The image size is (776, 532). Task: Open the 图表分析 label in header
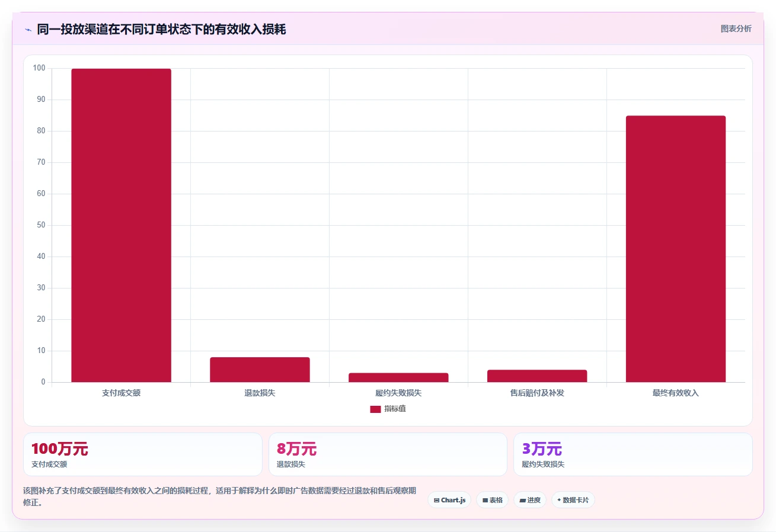point(736,29)
